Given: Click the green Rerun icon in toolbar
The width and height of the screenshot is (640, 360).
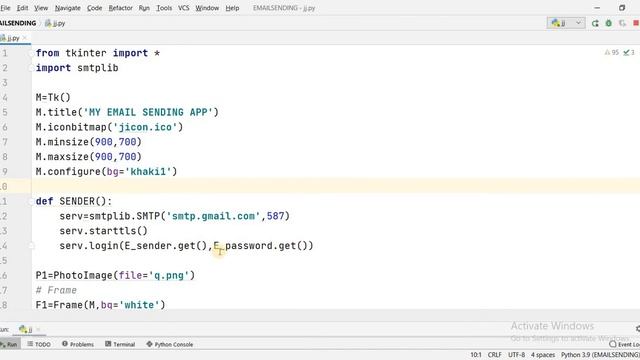Looking at the screenshot, I should click(x=595, y=23).
